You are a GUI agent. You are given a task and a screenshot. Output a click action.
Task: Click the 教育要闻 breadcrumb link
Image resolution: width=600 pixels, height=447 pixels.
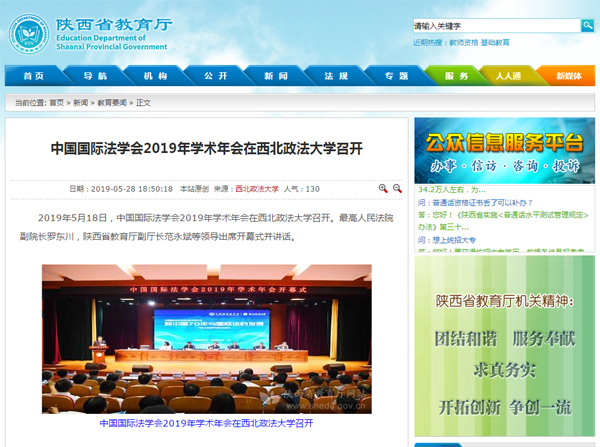tap(111, 102)
